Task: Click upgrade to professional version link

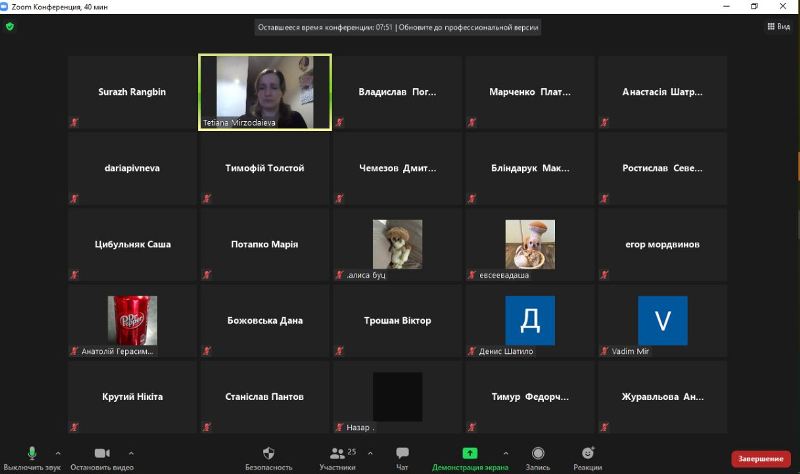Action: pyautogui.click(x=470, y=28)
